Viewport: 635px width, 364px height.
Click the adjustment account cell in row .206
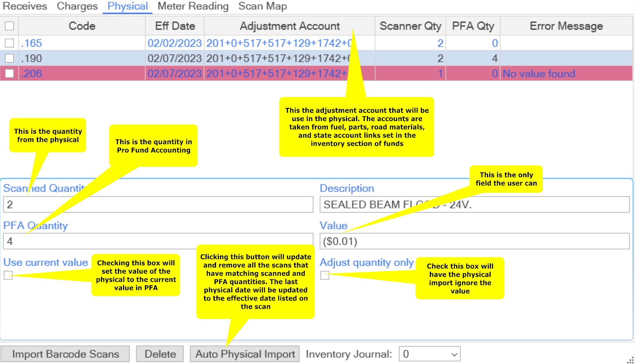tap(289, 73)
